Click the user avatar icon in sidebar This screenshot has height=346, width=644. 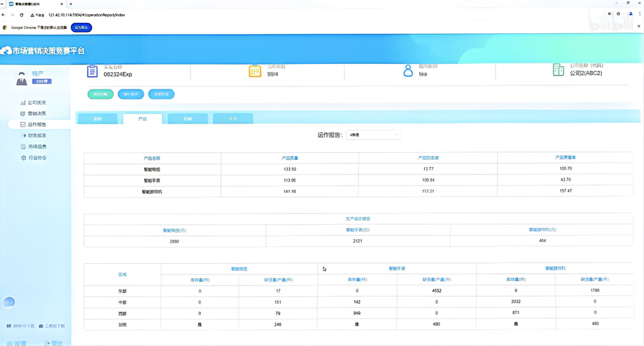(21, 78)
